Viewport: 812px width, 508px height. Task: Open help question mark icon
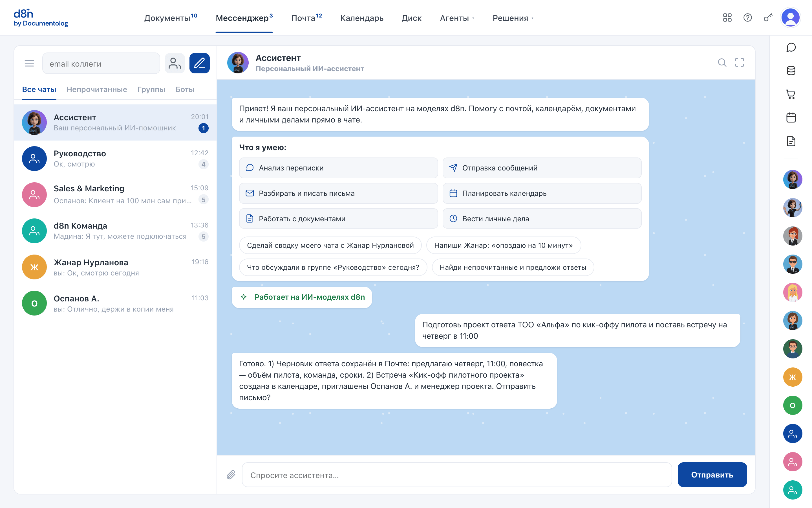pos(748,17)
